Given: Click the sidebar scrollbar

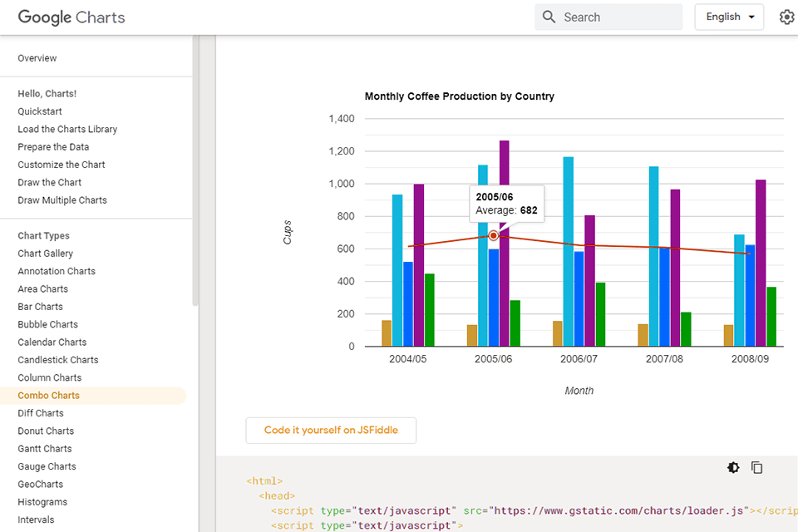Looking at the screenshot, I should [195, 166].
